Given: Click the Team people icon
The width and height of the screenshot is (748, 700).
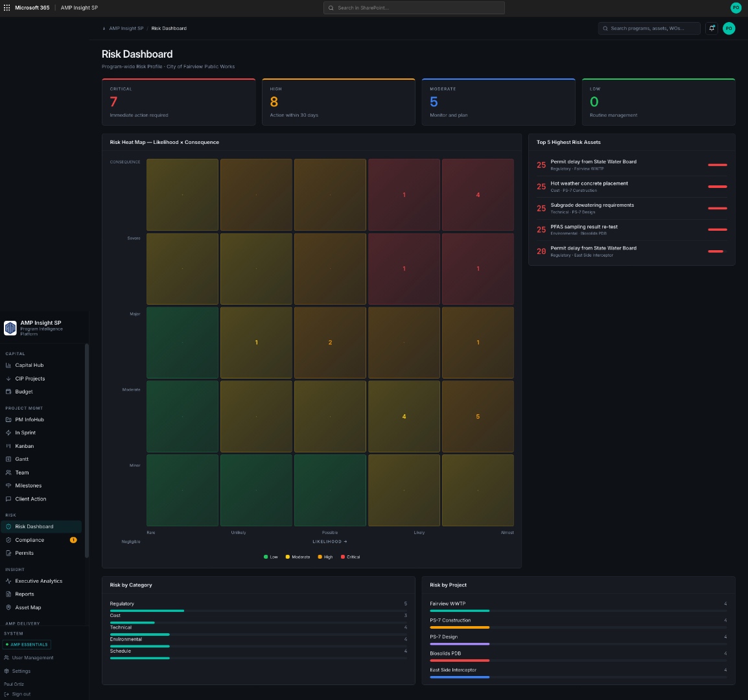Looking at the screenshot, I should pyautogui.click(x=8, y=472).
